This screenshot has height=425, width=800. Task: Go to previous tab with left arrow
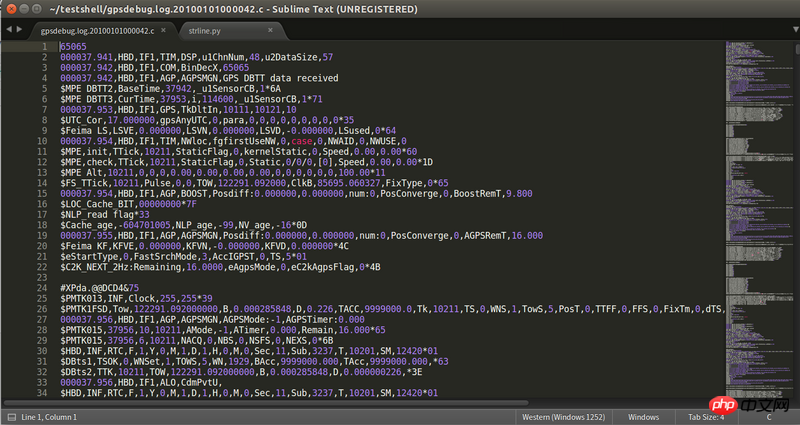click(x=9, y=30)
